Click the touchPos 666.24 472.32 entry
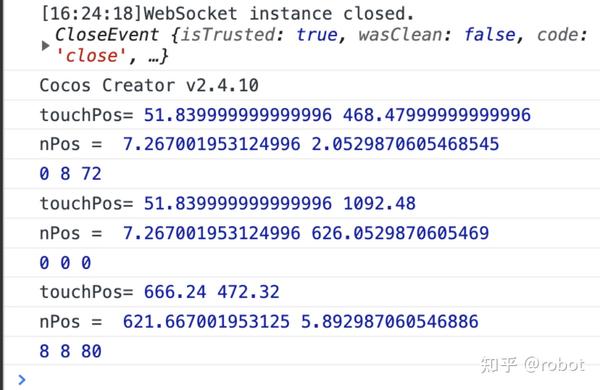The height and width of the screenshot is (390, 600). coord(160,292)
